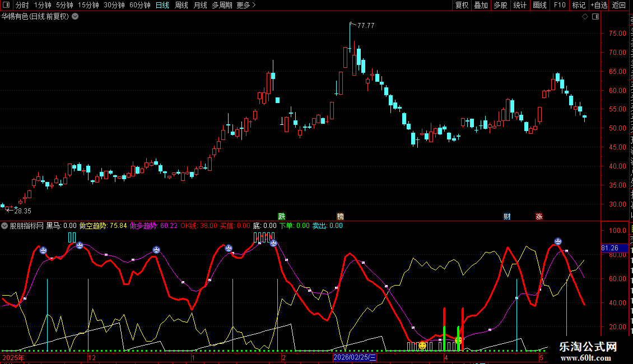Select the 日线 daily period
The image size is (633, 364).
click(x=162, y=5)
